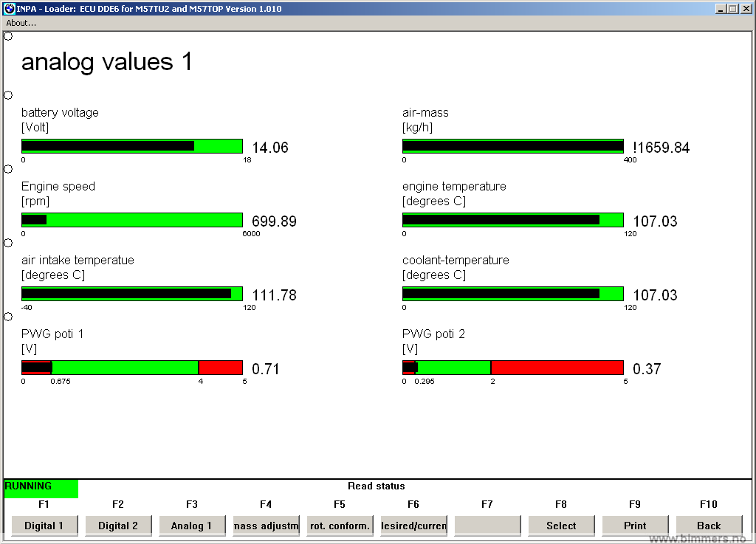Open the mass adjustment function under F4

[x=266, y=526]
